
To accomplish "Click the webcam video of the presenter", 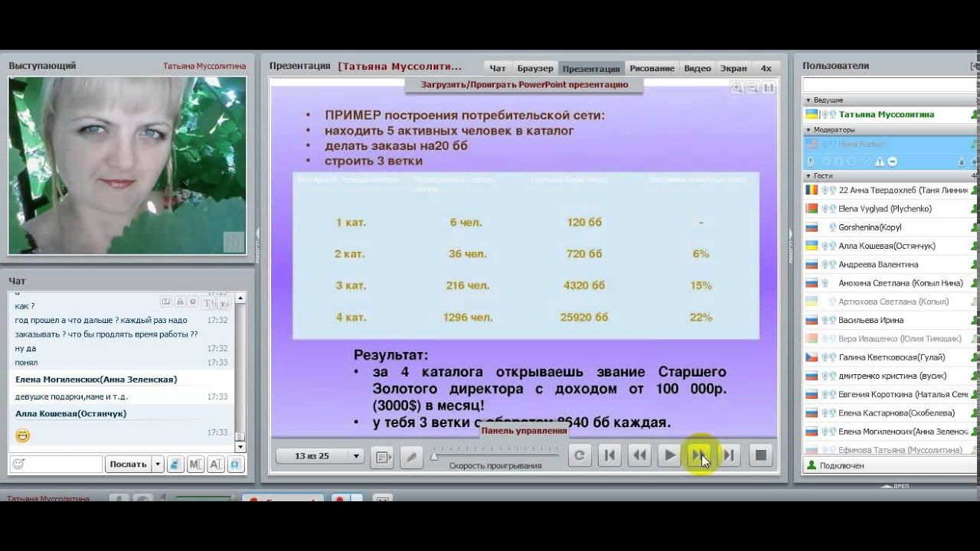I will 127,165.
